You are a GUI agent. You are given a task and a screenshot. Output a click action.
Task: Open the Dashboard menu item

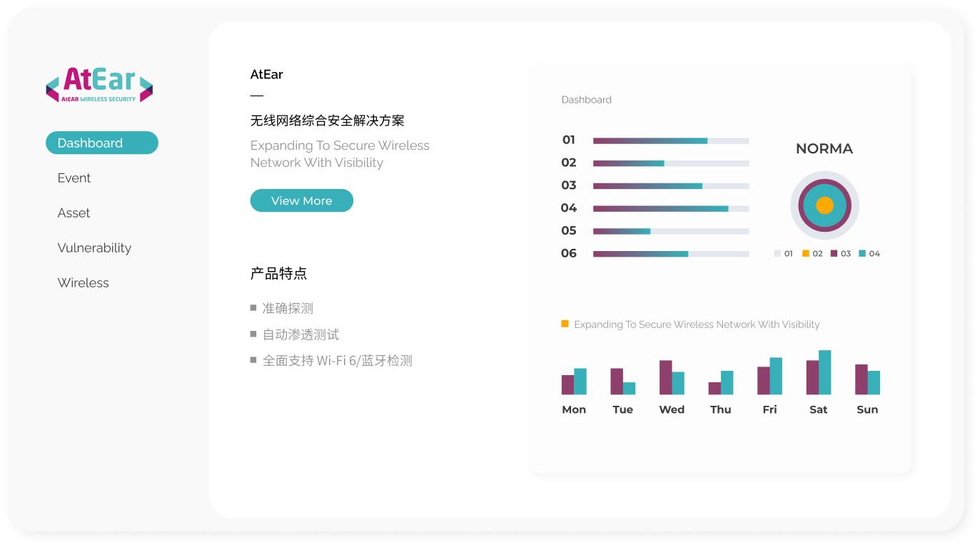102,143
